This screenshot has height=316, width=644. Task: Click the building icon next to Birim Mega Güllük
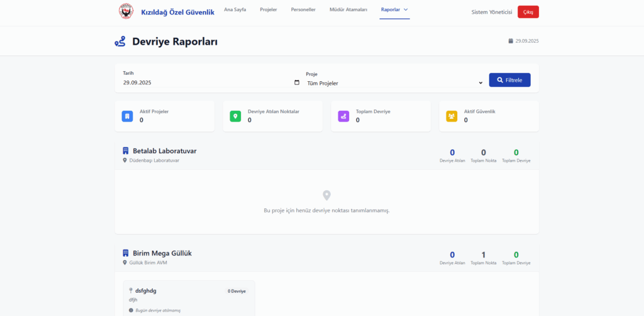coord(125,253)
